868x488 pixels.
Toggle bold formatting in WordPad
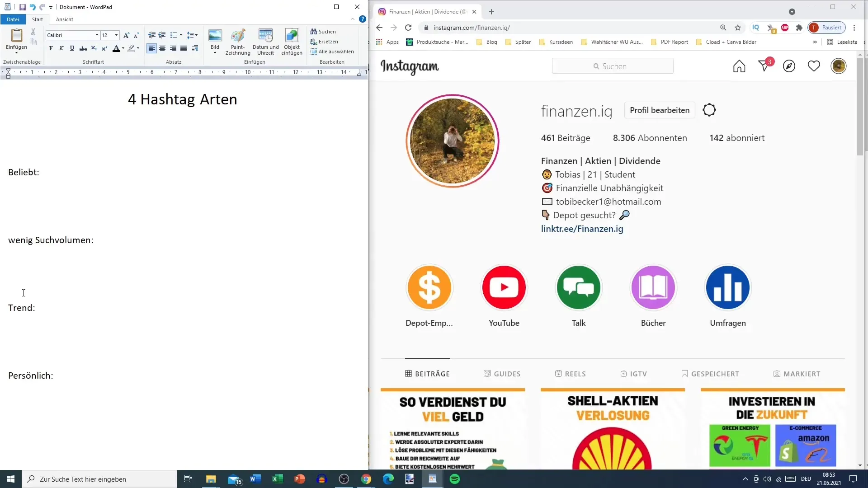point(51,48)
